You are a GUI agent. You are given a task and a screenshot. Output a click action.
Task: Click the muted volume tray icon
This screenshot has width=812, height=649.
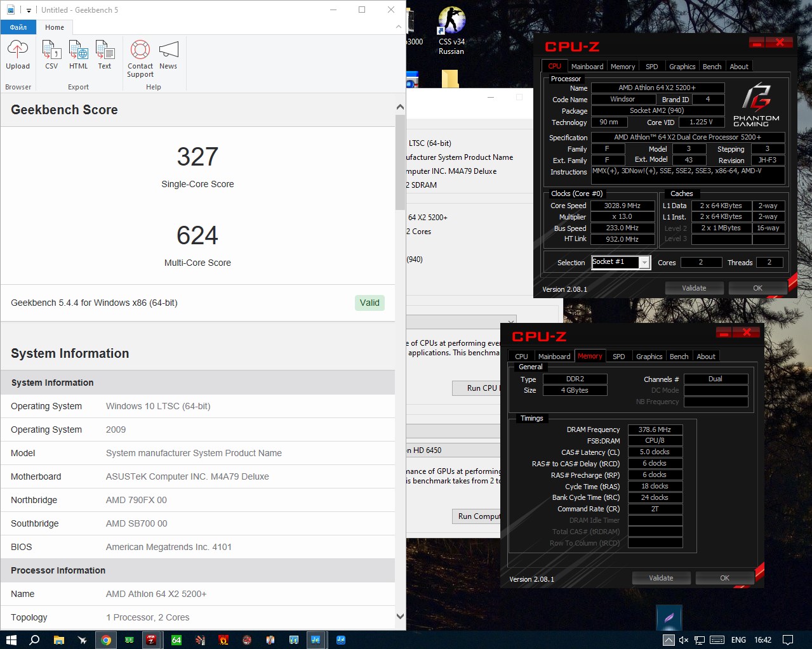[x=684, y=640]
